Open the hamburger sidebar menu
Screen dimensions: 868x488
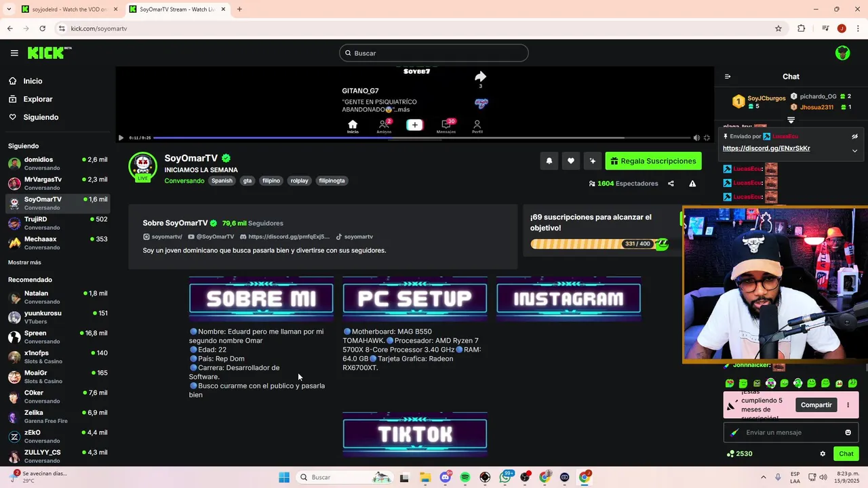point(14,53)
